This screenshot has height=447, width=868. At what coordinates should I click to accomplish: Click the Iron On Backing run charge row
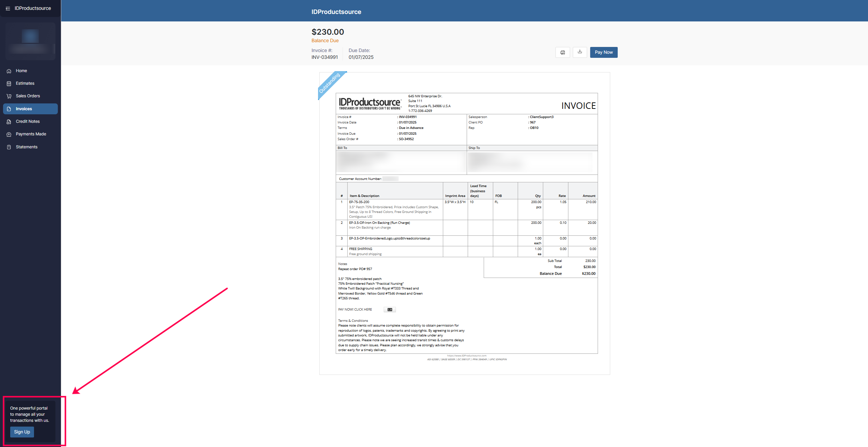(466, 228)
